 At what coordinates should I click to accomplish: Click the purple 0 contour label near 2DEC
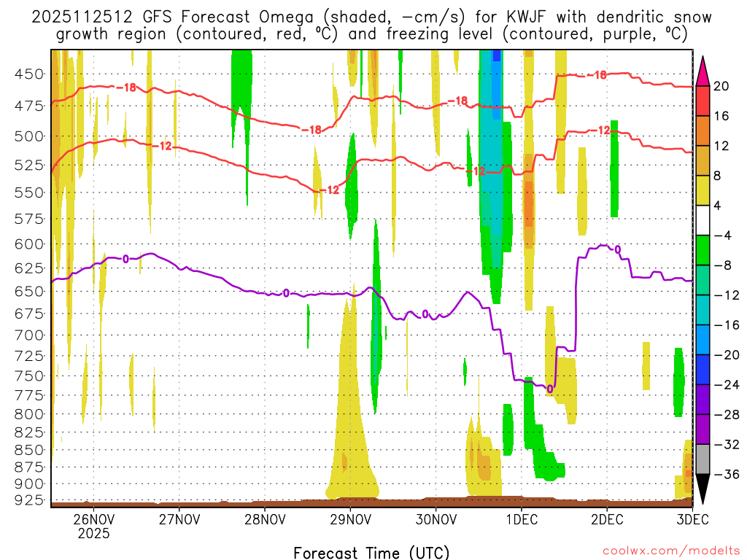pos(618,249)
